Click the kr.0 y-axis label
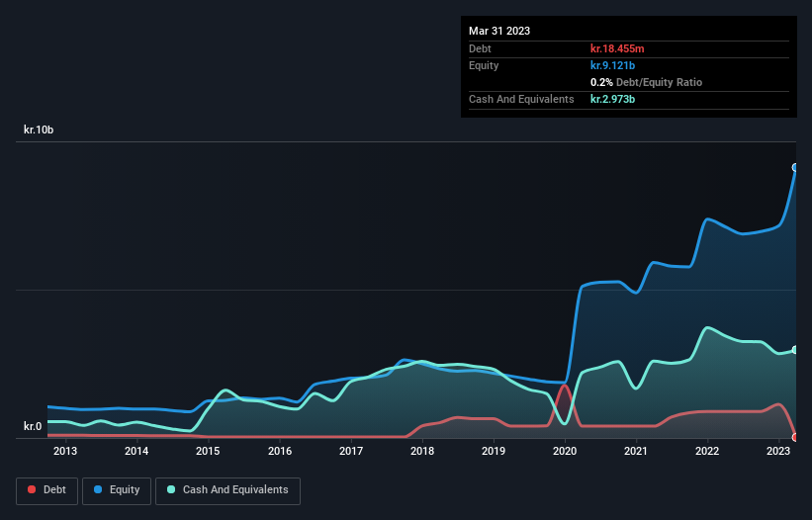Viewport: 812px width, 520px height. (33, 426)
